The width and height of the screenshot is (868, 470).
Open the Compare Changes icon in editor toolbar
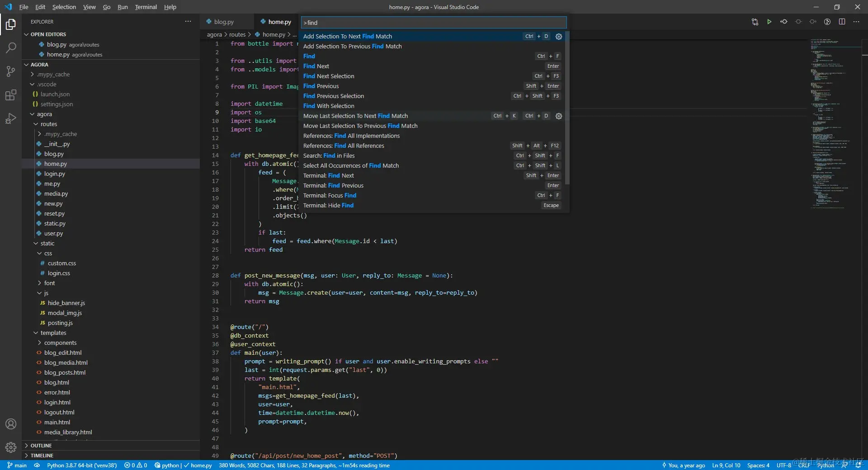click(755, 22)
